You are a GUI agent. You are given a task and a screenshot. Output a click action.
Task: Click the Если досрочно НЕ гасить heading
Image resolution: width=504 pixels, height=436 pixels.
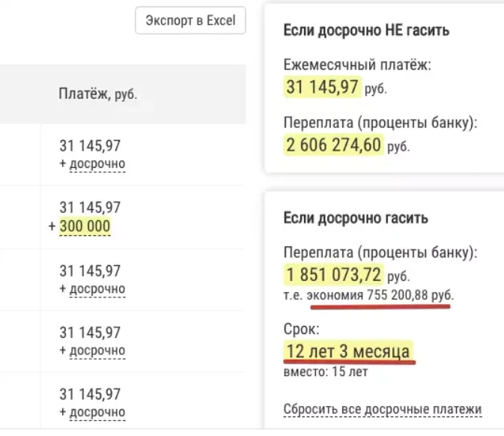366,31
